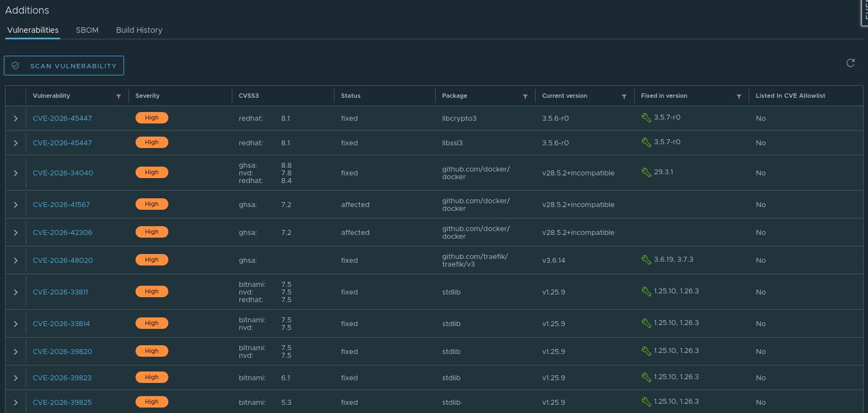This screenshot has width=868, height=413.
Task: Click the Listed In CVE Allowlist header
Action: point(790,96)
